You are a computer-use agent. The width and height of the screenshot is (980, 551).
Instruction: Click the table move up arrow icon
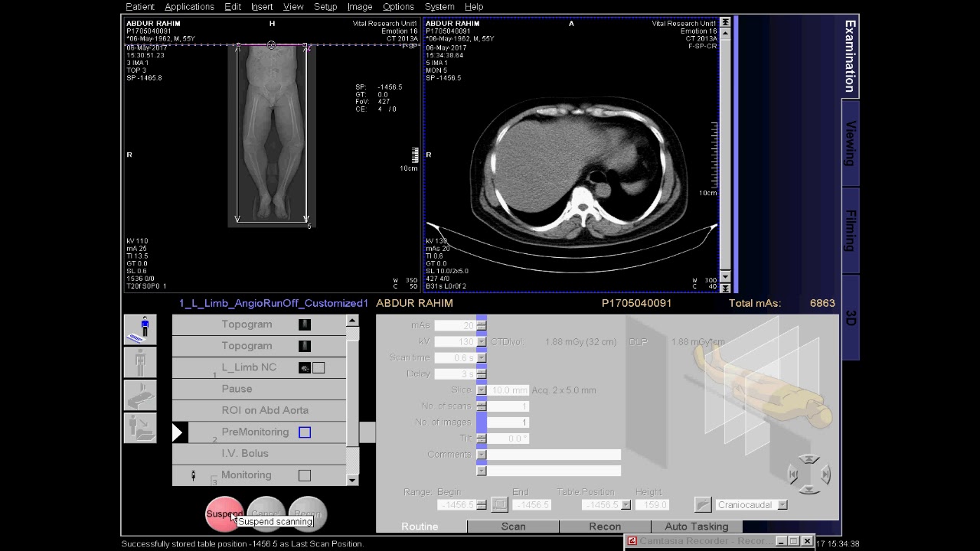point(809,459)
